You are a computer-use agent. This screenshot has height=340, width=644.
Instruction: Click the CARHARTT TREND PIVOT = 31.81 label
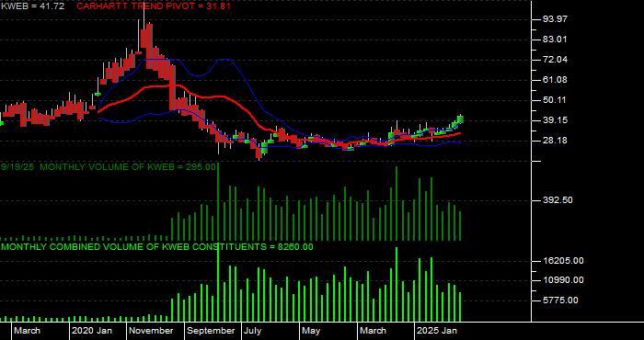click(x=154, y=6)
